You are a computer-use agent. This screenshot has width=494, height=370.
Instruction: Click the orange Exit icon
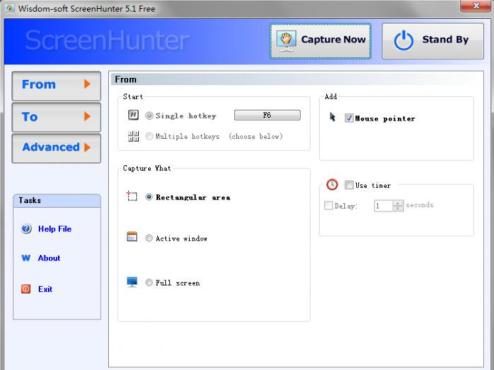26,289
